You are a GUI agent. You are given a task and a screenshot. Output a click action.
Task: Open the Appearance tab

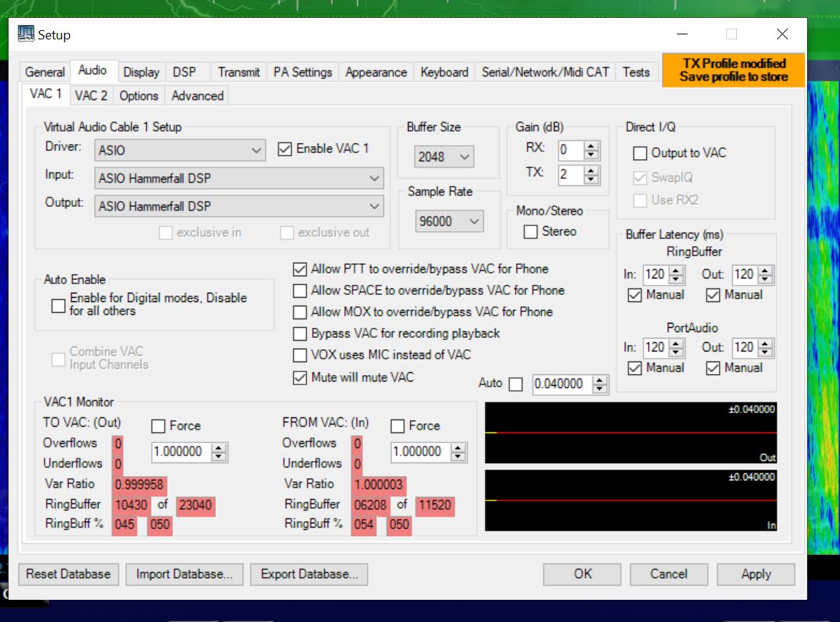376,72
